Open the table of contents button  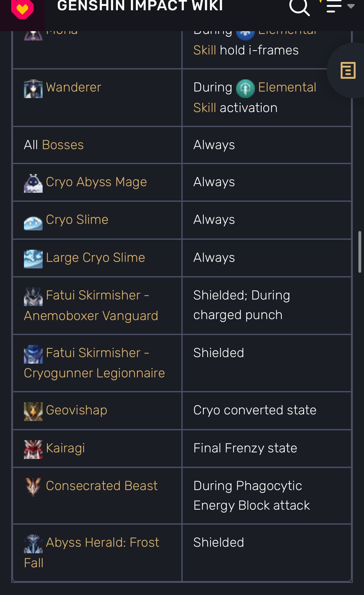tap(348, 70)
